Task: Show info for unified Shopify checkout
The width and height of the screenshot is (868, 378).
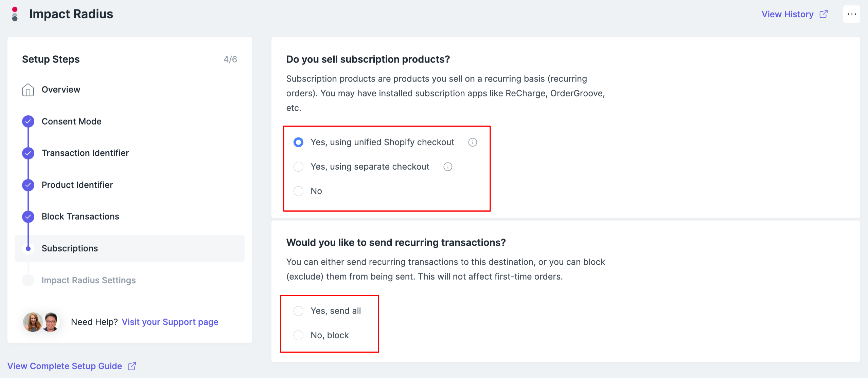Action: pyautogui.click(x=473, y=142)
